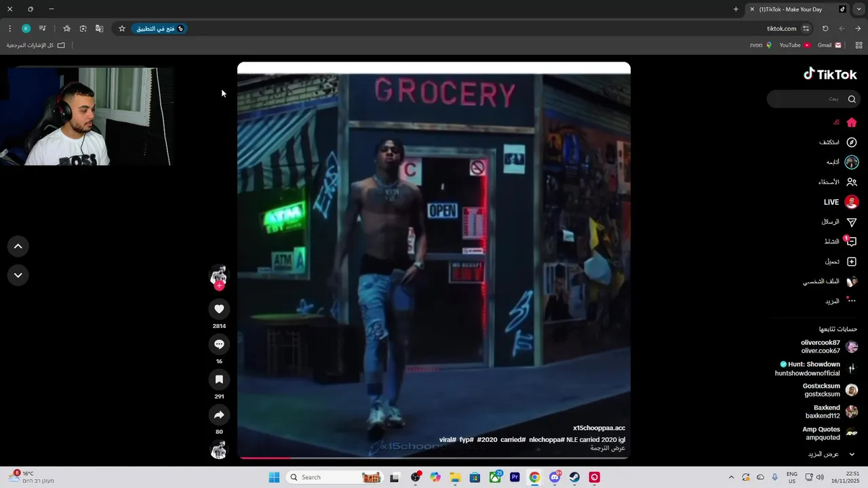The height and width of the screenshot is (488, 868).
Task: Select the TikTok - Make Your Day tab
Action: (797, 9)
